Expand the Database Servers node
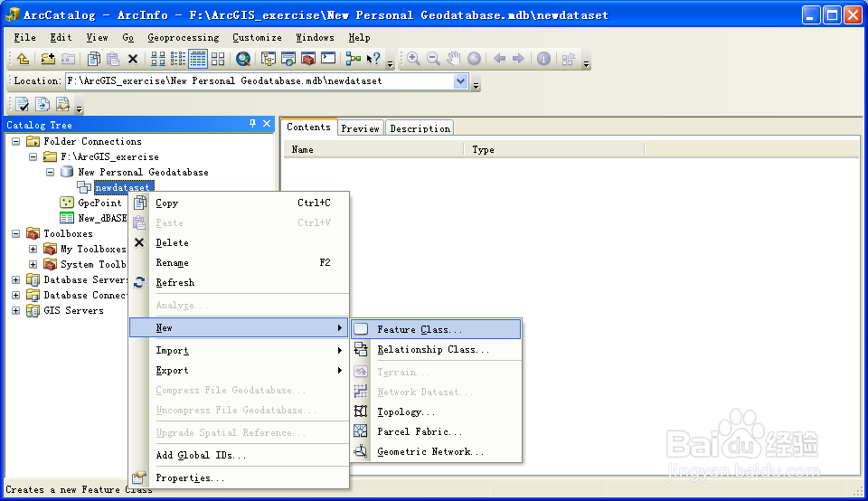This screenshot has width=868, height=501. click(x=16, y=280)
